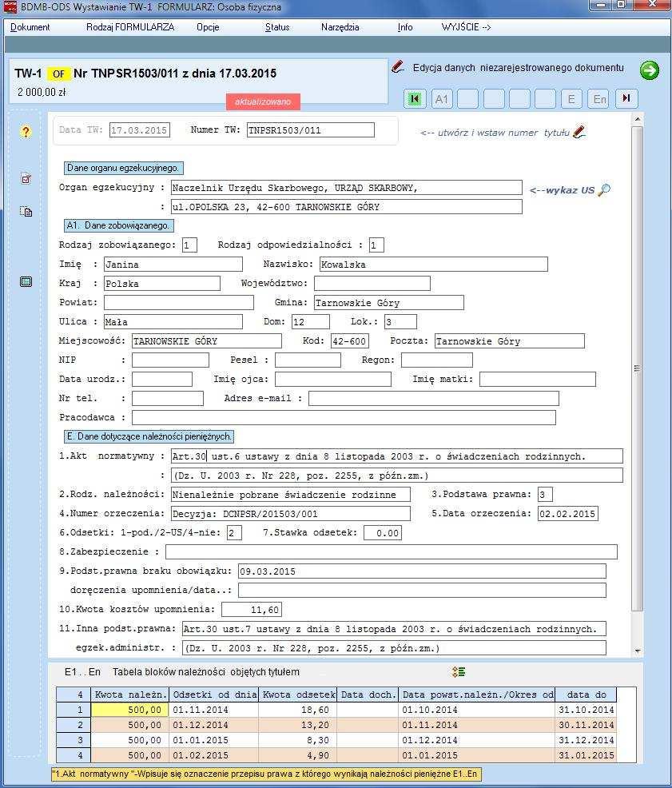Screen dimensions: 672x788
Task: Click the Kwota kosztów upomnienia field 11,60
Action: tap(252, 610)
